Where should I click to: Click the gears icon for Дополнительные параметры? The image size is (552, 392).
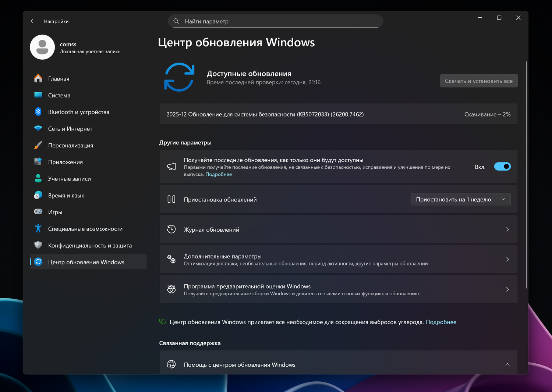(171, 259)
